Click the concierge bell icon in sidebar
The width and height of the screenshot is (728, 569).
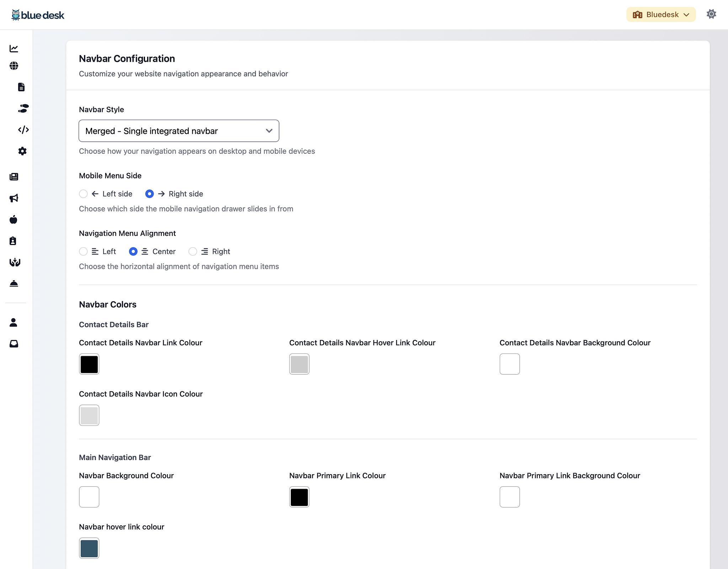click(x=14, y=283)
